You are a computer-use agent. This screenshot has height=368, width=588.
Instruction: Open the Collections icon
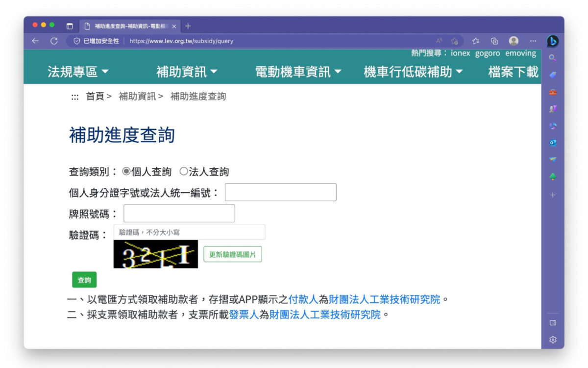494,41
